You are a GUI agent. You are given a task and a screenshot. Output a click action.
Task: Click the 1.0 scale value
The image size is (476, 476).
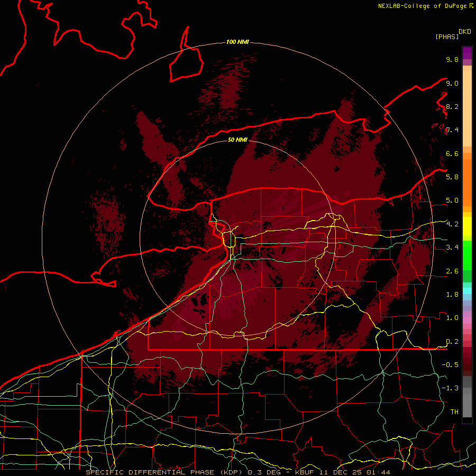click(x=452, y=317)
